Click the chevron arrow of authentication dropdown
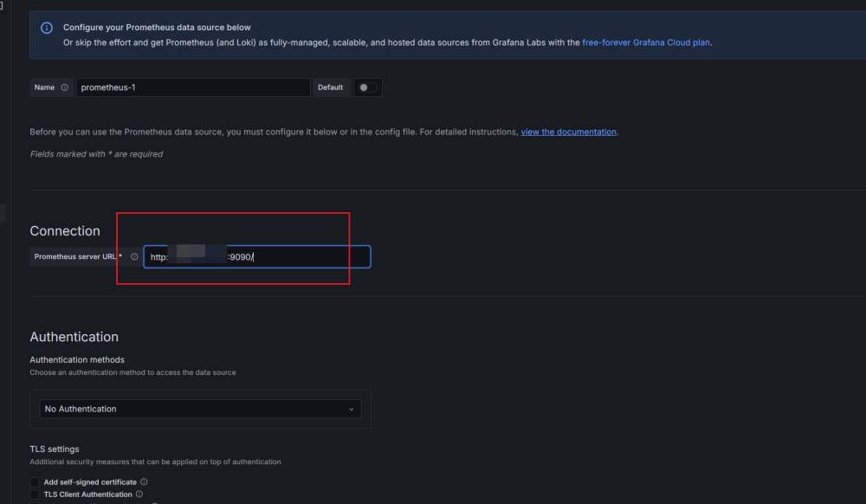Image resolution: width=866 pixels, height=504 pixels. click(x=351, y=409)
